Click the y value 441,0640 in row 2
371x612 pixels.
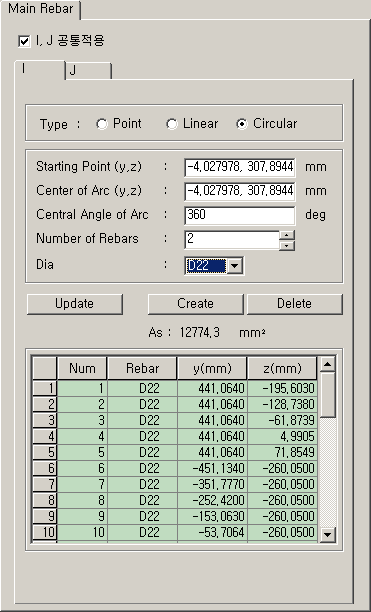213,404
